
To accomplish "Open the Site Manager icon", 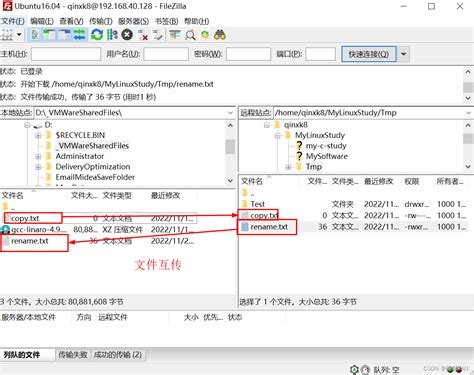I will coord(7,35).
